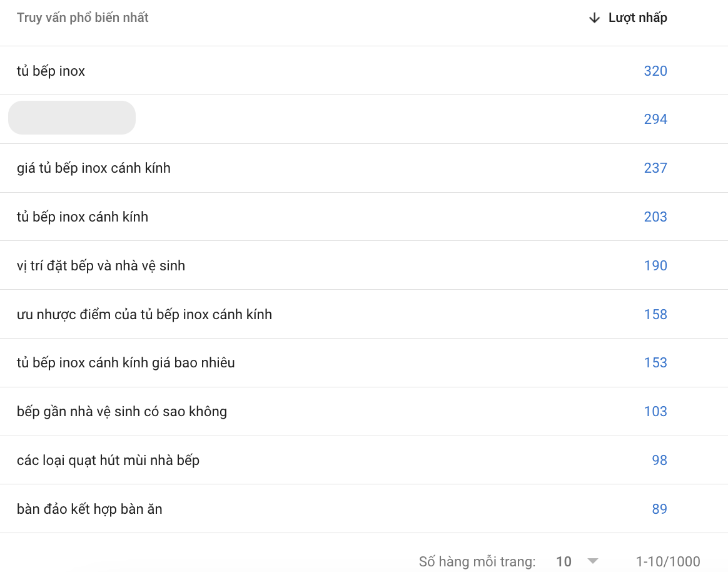Click the 1-10/1000 pagination range text
The width and height of the screenshot is (728, 572).
(x=667, y=562)
